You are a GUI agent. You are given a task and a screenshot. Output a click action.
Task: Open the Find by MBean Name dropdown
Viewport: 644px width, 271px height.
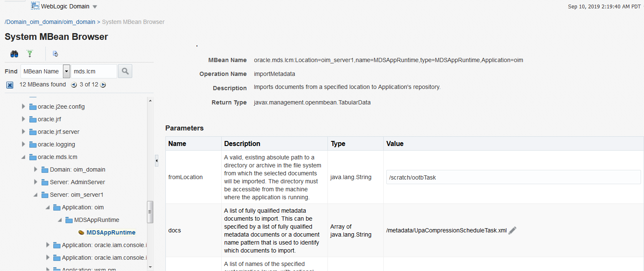66,71
